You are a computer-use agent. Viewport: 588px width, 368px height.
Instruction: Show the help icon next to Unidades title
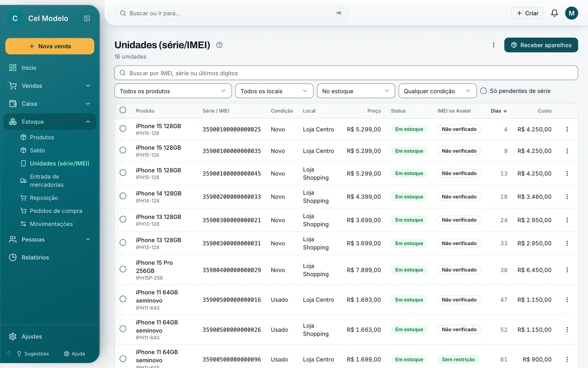(219, 45)
